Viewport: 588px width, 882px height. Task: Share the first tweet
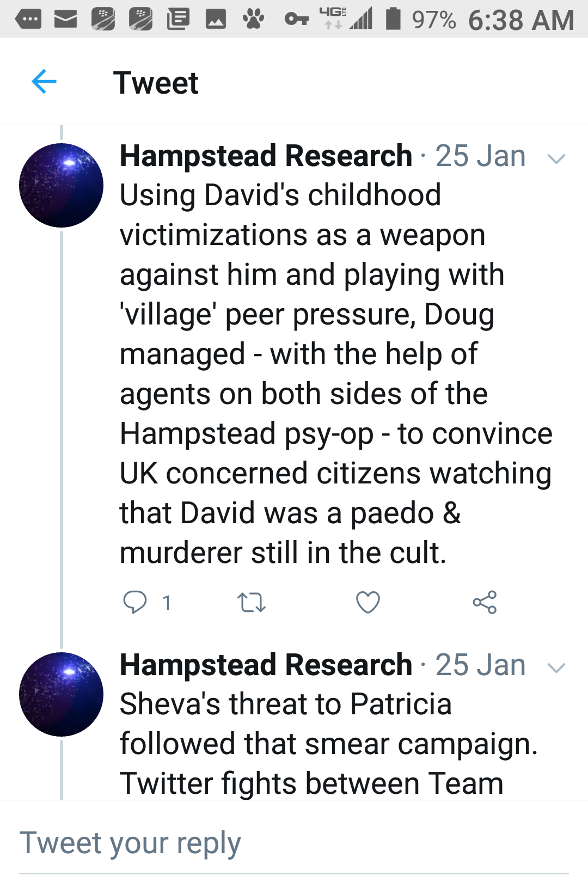pos(485,602)
